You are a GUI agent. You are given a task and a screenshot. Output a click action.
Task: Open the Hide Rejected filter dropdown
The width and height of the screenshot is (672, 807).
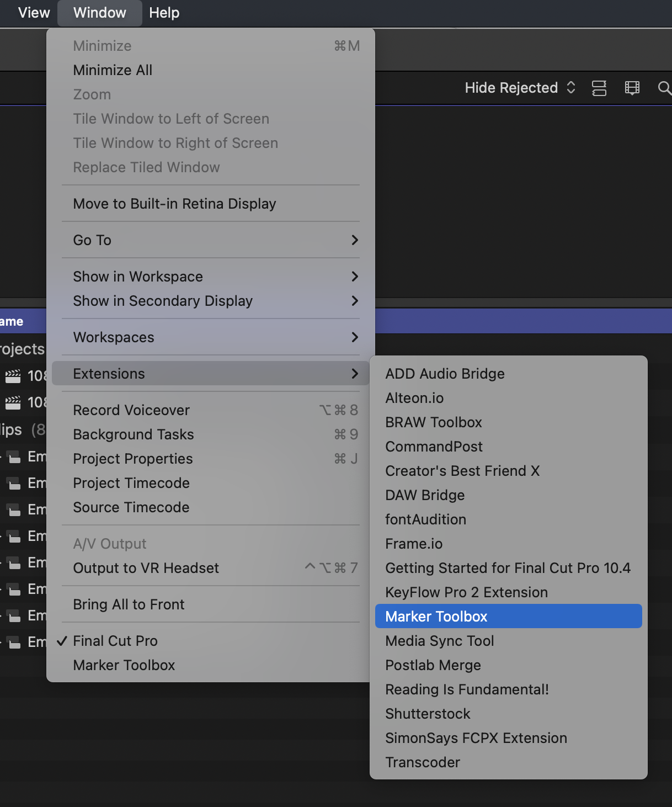(x=520, y=88)
